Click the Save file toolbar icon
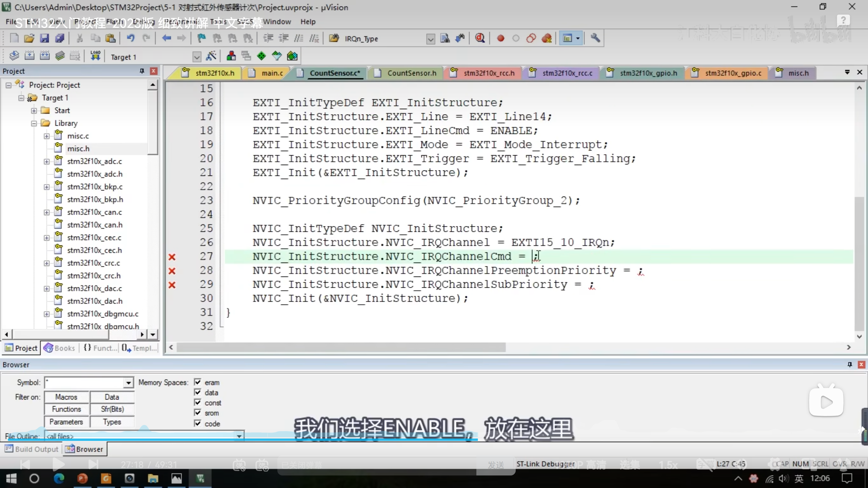868x488 pixels. (44, 38)
